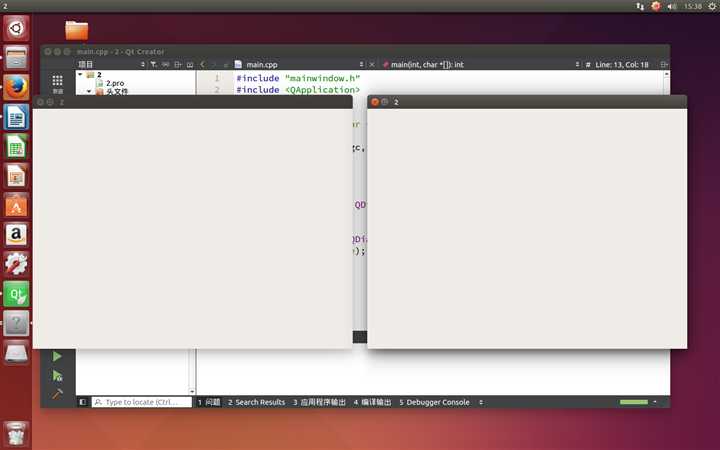Open the output panes selector arrows
The image size is (720, 450).
(x=481, y=402)
